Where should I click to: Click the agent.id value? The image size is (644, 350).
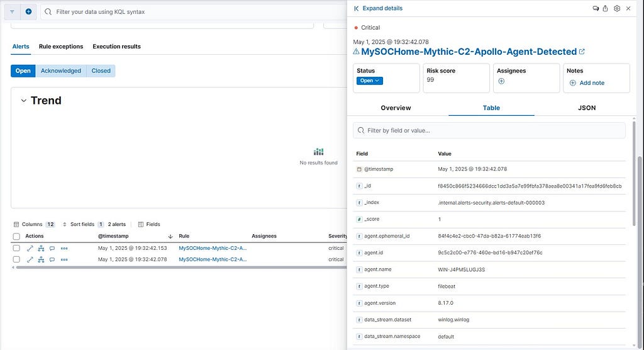490,252
